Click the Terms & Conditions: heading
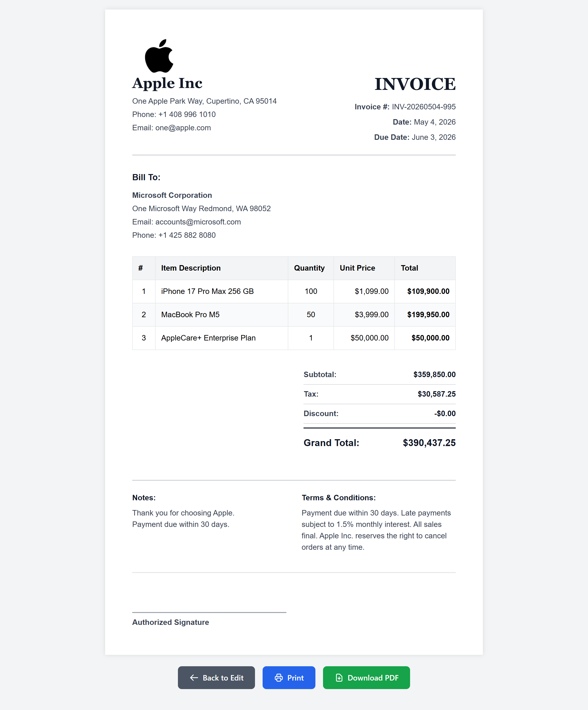The image size is (588, 710). (x=338, y=498)
